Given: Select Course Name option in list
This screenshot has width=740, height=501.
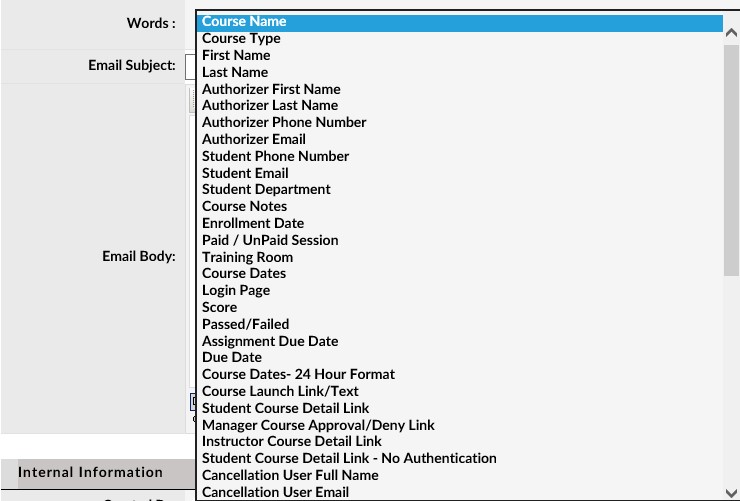Looking at the screenshot, I should [x=459, y=22].
